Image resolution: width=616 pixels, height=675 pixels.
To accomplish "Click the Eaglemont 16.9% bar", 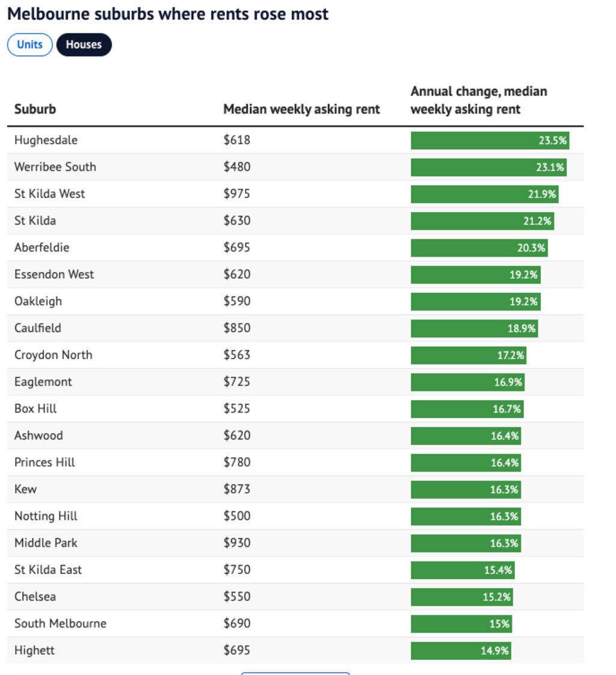I will tap(467, 382).
